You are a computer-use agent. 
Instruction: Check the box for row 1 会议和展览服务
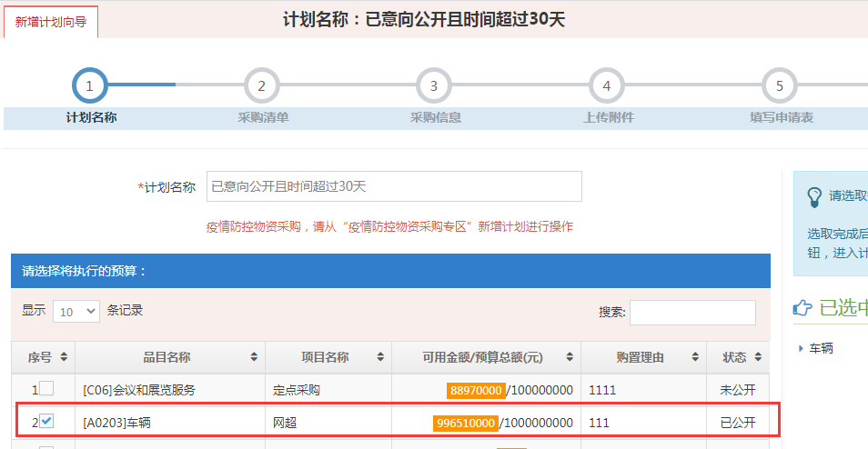(46, 389)
